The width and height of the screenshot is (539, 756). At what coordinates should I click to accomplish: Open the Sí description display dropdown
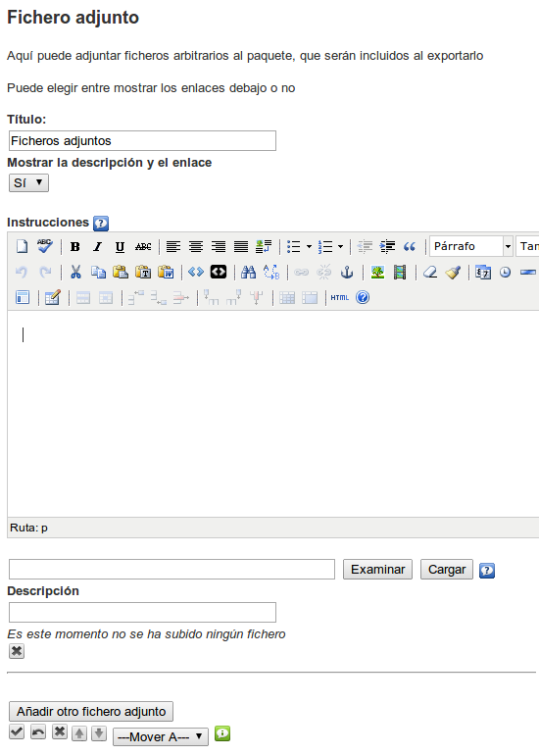point(28,183)
